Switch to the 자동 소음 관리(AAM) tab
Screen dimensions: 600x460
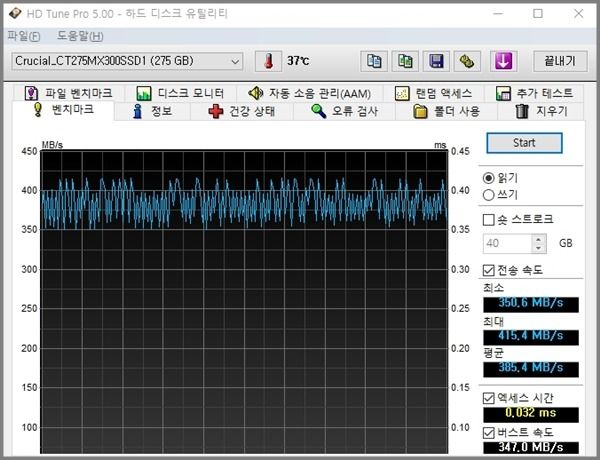click(x=310, y=93)
